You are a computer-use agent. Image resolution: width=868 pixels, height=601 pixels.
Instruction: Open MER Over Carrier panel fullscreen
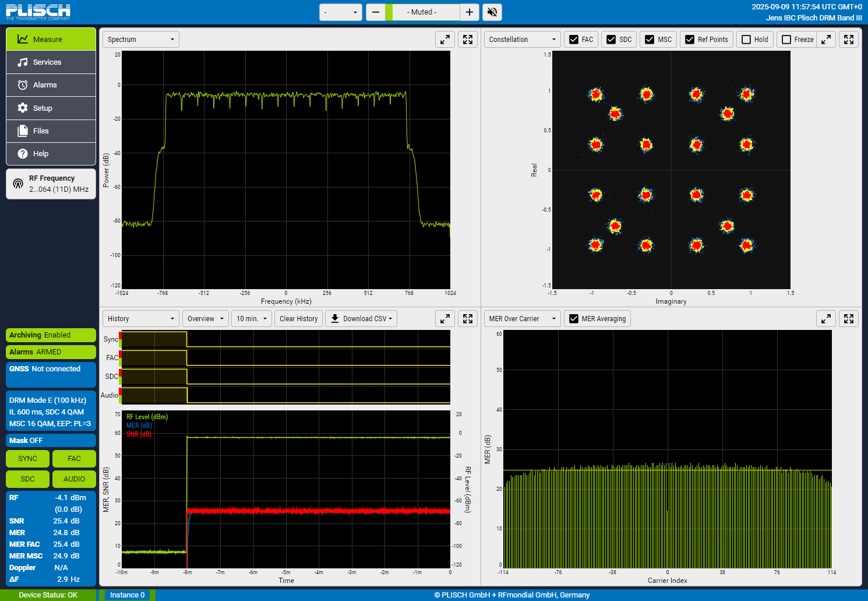point(849,319)
